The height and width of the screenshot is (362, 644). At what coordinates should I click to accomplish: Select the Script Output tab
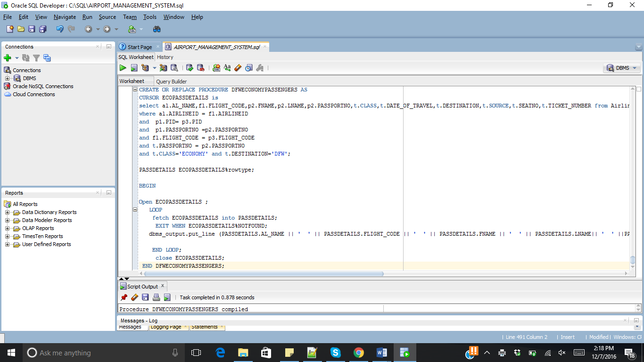(142, 287)
